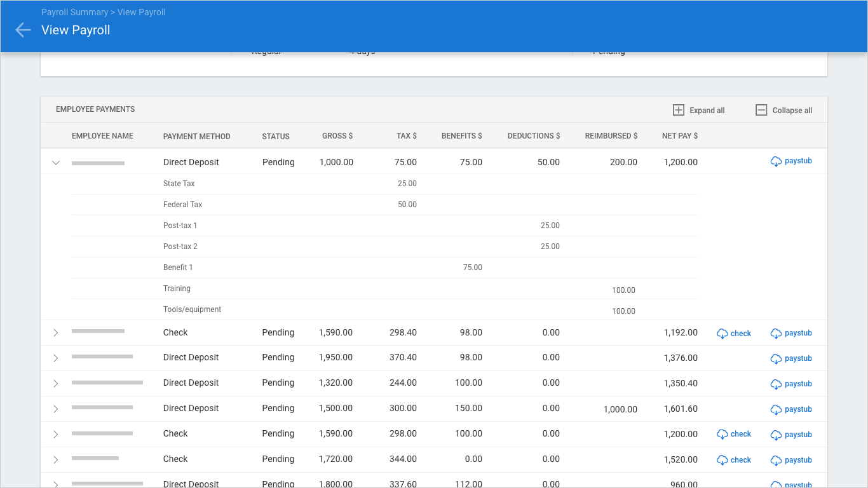Download paystub for the 1,000.00 gross row
868x488 pixels.
(791, 161)
